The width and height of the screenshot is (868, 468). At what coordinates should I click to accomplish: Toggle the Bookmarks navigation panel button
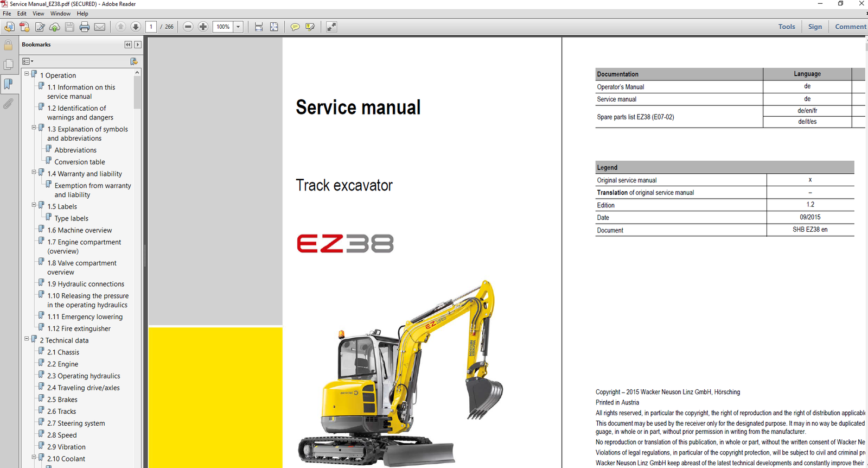coord(8,84)
